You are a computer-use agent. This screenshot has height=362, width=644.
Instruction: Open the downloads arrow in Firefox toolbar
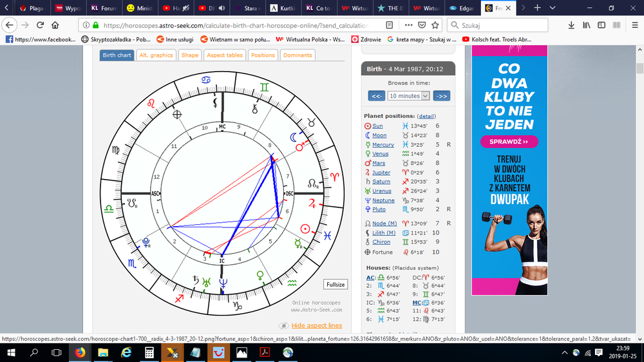(x=572, y=25)
